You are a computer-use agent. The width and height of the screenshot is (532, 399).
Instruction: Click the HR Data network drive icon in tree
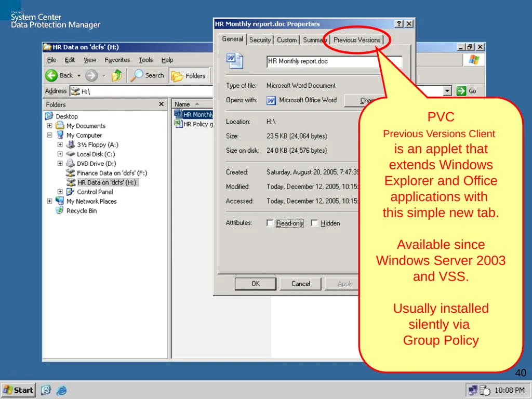[x=71, y=182]
